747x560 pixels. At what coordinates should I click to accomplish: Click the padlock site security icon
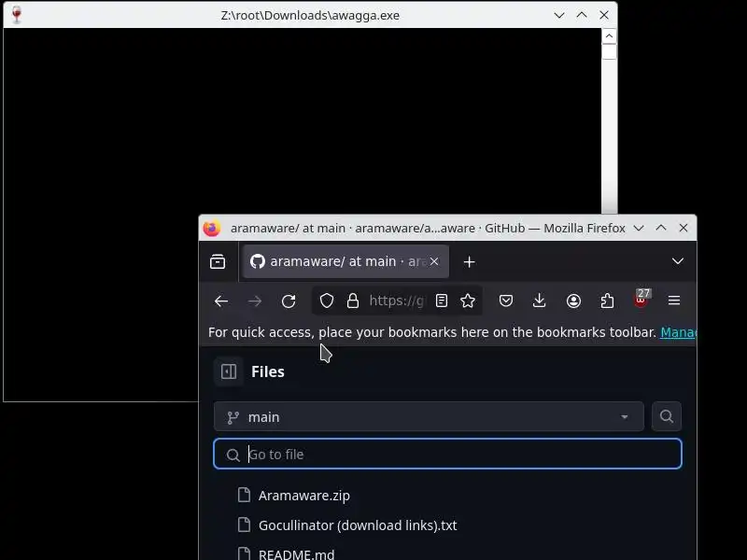click(x=353, y=301)
